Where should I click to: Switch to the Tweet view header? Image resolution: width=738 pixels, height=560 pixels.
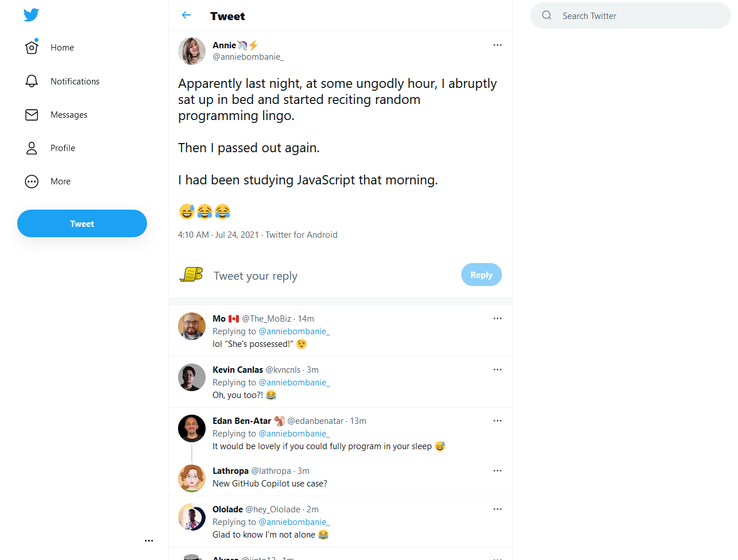[x=227, y=16]
